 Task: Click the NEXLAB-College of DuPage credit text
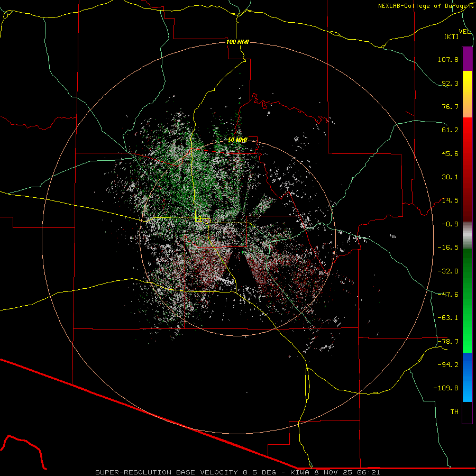pyautogui.click(x=425, y=6)
